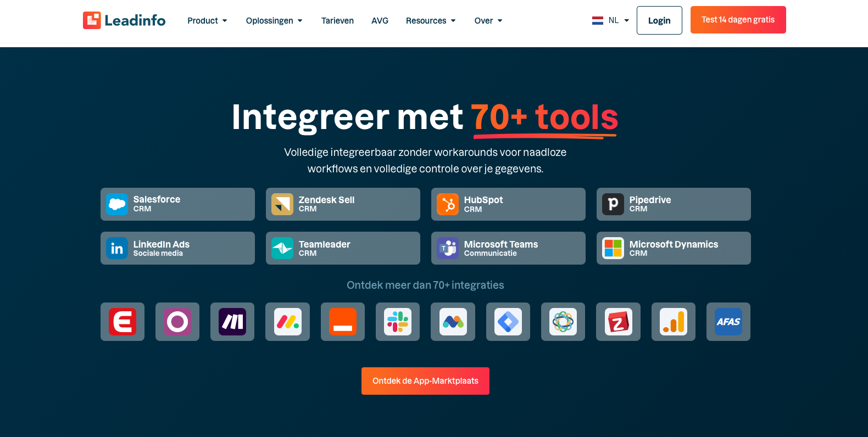Select the monday.com integration icon
Image resolution: width=868 pixels, height=437 pixels.
287,322
